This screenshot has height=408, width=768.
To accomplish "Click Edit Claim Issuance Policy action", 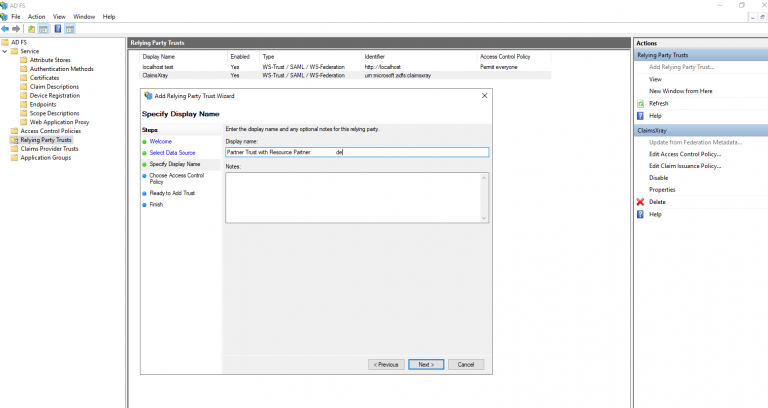I will [x=685, y=166].
